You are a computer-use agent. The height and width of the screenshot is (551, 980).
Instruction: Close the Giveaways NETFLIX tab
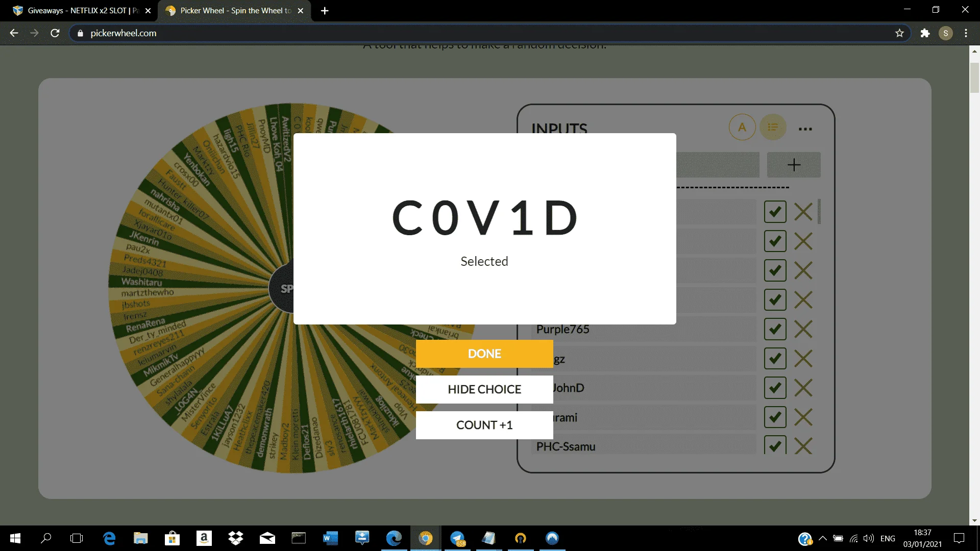[x=148, y=11]
